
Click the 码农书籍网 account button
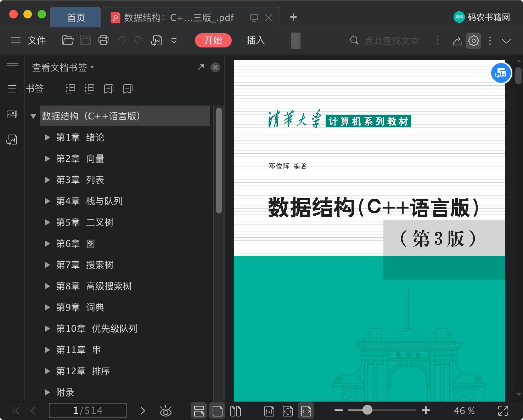tap(482, 17)
